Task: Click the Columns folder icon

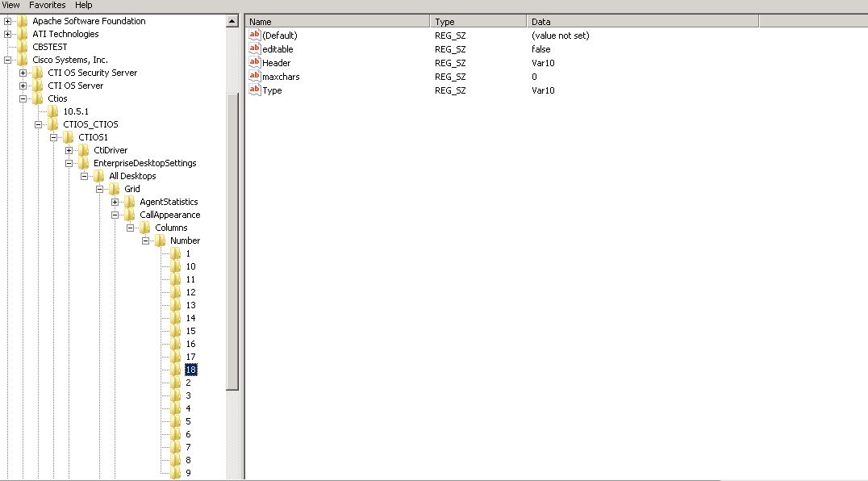Action: pyautogui.click(x=145, y=228)
